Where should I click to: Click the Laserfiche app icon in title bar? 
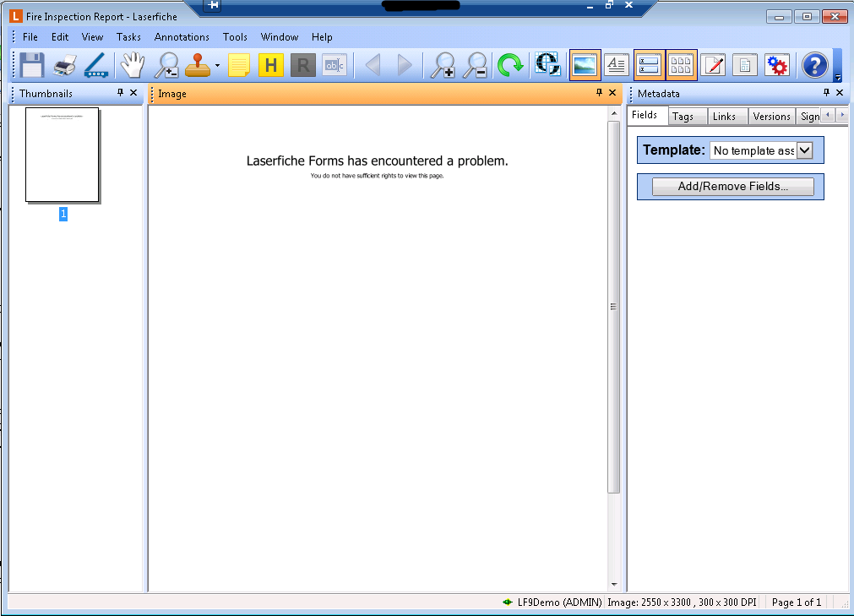tap(16, 16)
